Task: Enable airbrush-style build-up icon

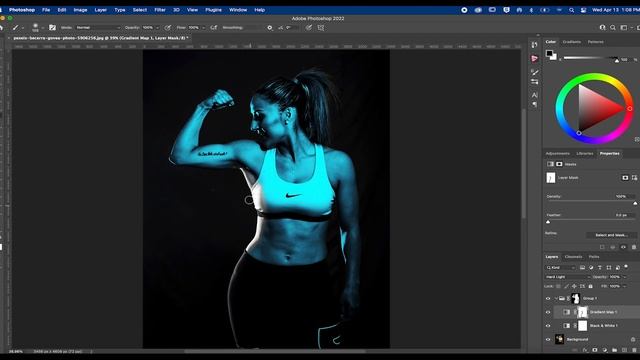Action: tap(213, 28)
